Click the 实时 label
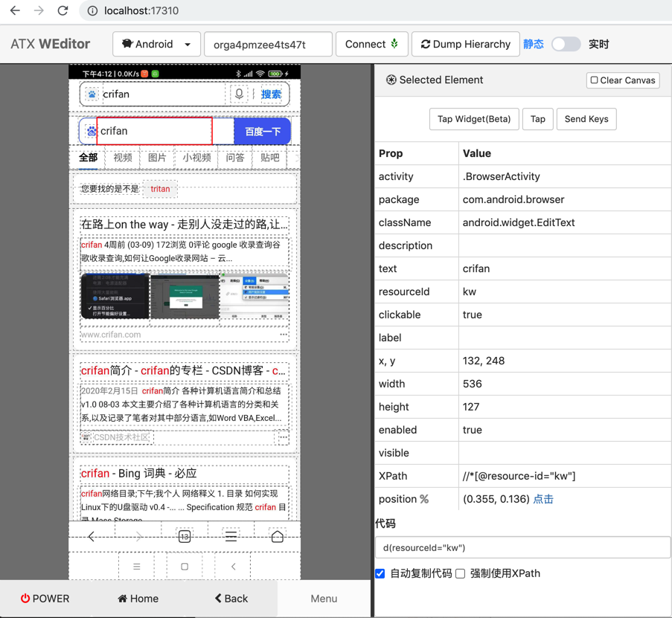 pos(599,44)
